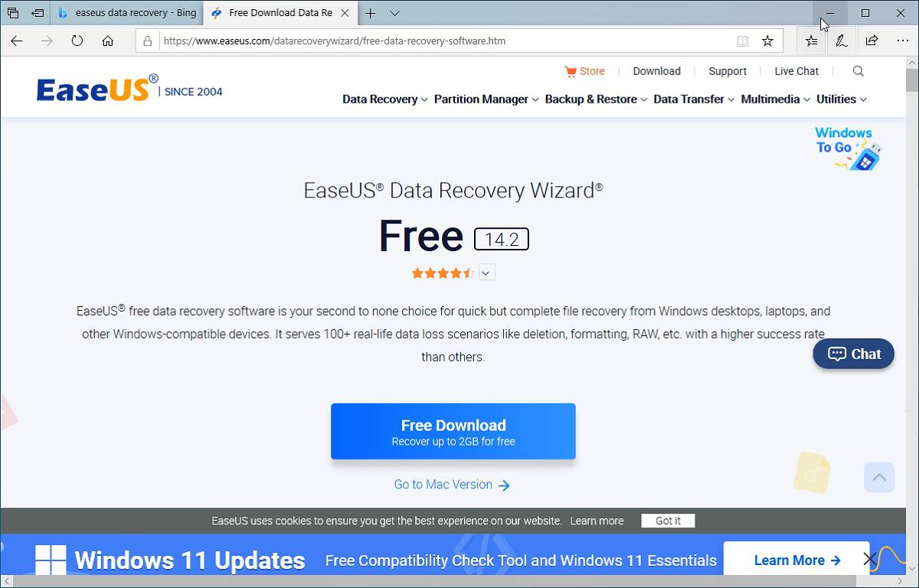The width and height of the screenshot is (919, 588).
Task: Open the favorites hub icon
Action: (811, 41)
